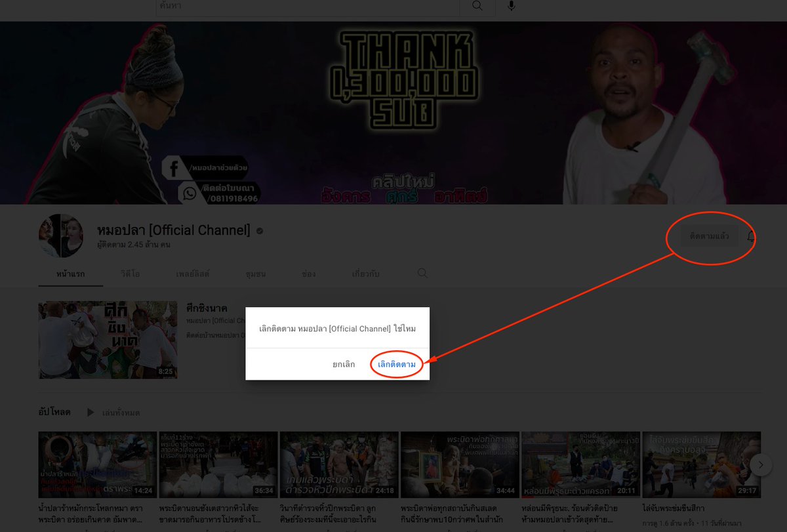Click the search magnifier button in top bar
This screenshot has width=787, height=532.
[477, 6]
